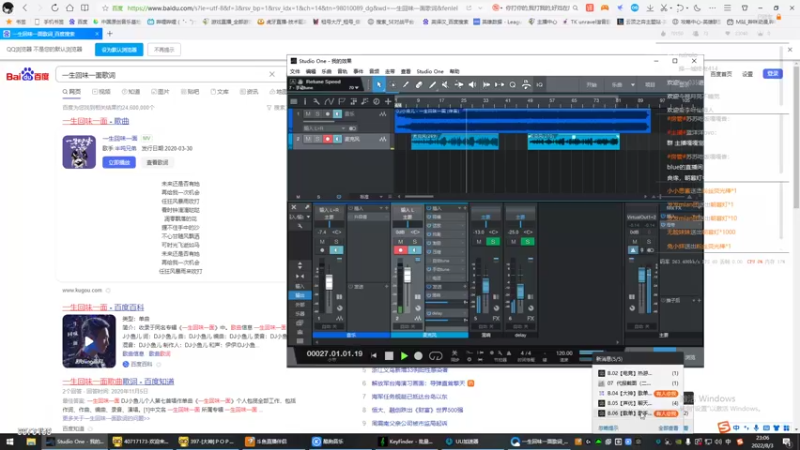Mute mixer channel 1

(322, 241)
